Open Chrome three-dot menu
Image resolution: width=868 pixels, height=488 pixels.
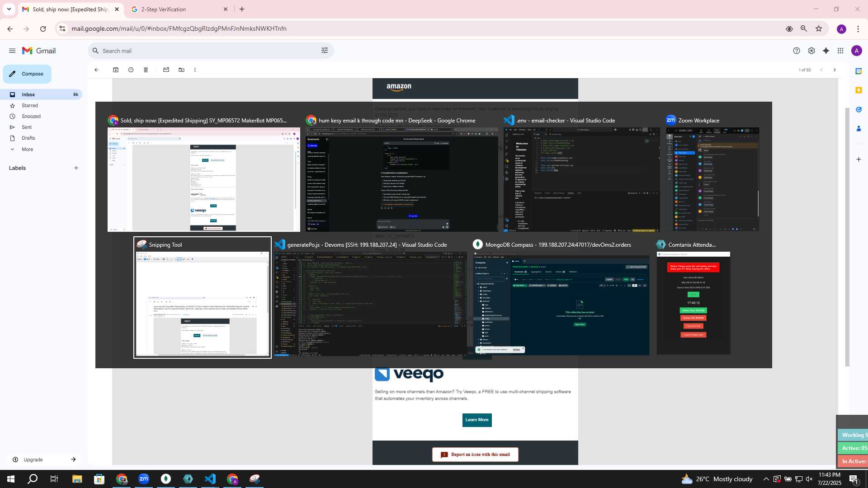858,28
